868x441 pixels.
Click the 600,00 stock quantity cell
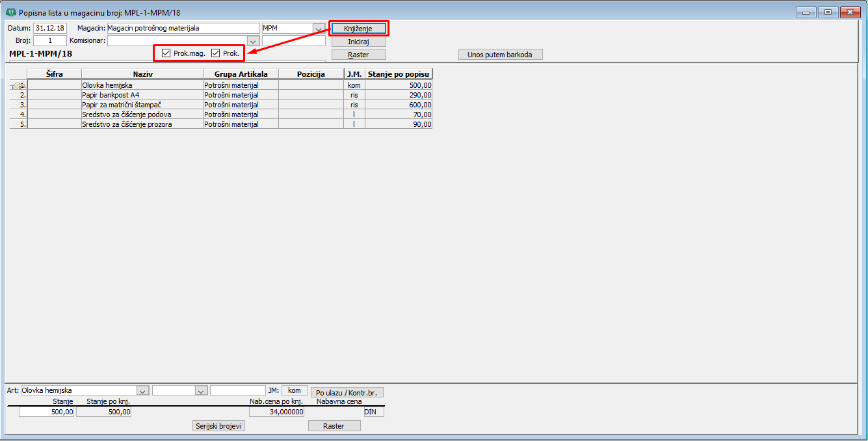[x=399, y=105]
